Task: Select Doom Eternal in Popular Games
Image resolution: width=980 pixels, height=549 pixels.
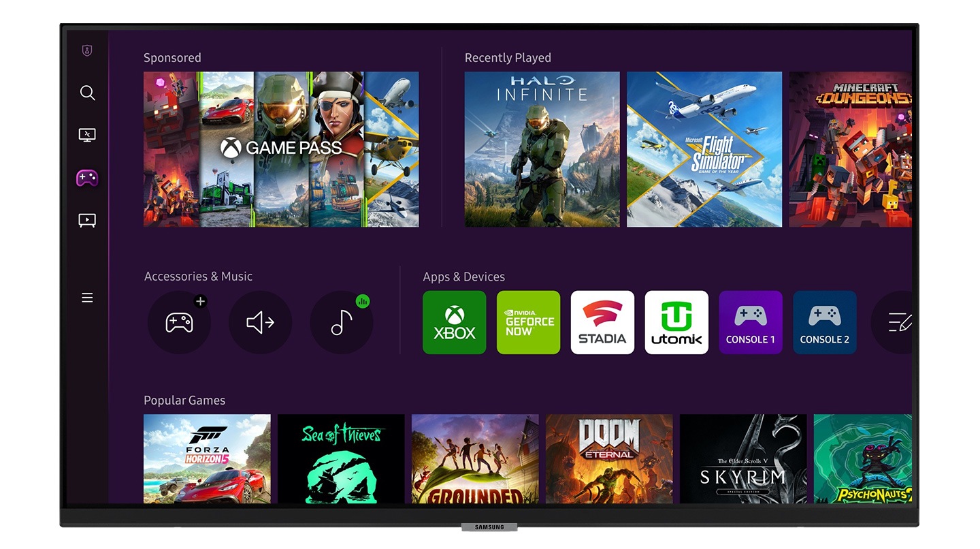Action: tap(609, 458)
